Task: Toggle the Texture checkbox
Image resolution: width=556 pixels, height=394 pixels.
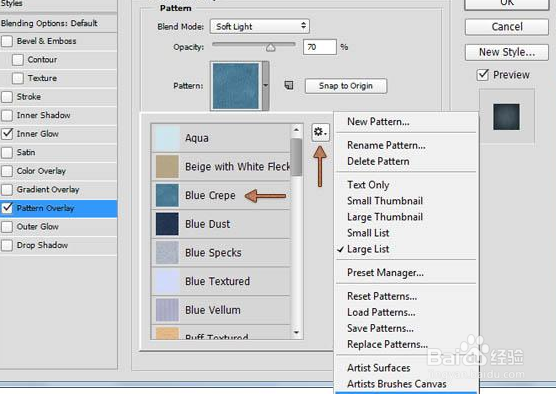Action: click(x=18, y=78)
